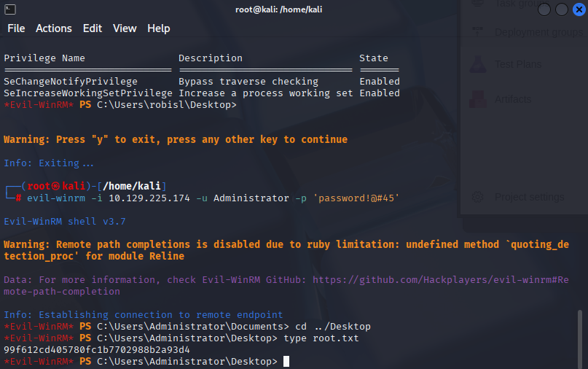
Task: Close the terminal window with the blue X
Action: point(579,9)
